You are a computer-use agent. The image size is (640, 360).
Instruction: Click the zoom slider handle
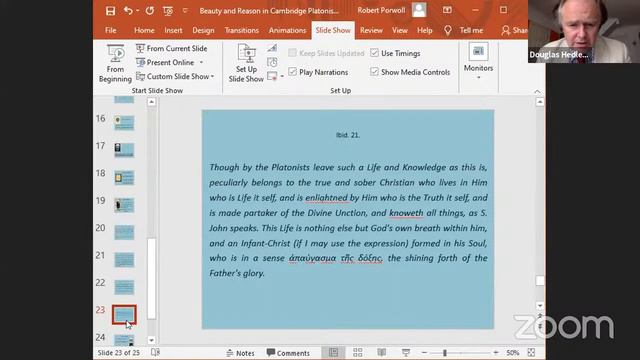445,352
